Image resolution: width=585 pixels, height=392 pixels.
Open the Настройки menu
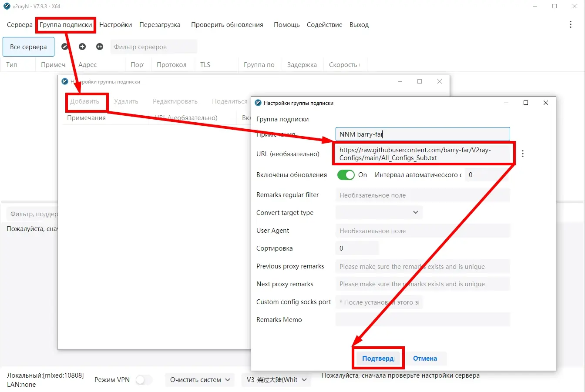(x=115, y=25)
